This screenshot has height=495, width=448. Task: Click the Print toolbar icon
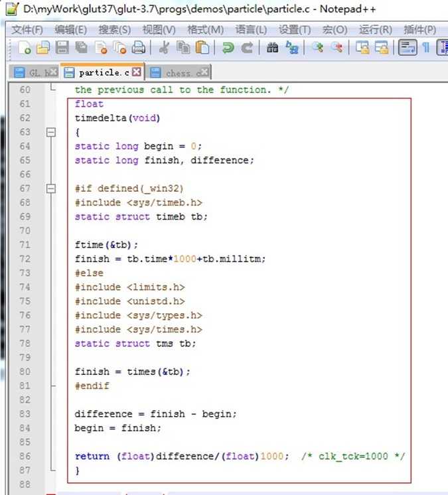click(x=138, y=48)
